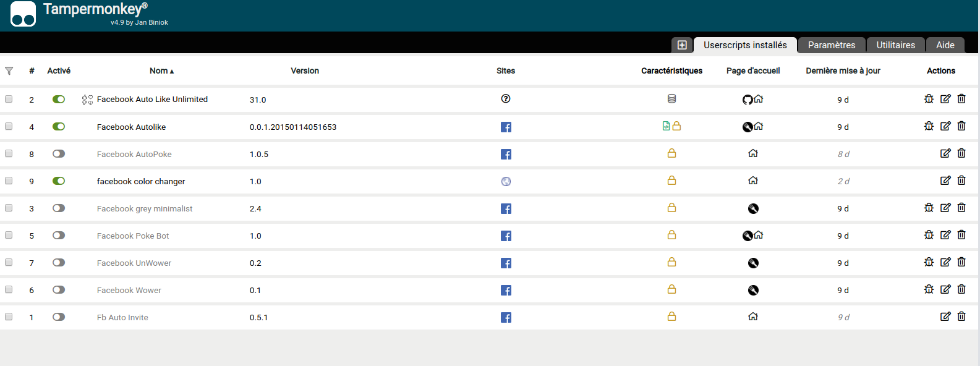The image size is (980, 366).
Task: Delete the Facebook grey minimalist script
Action: click(961, 208)
